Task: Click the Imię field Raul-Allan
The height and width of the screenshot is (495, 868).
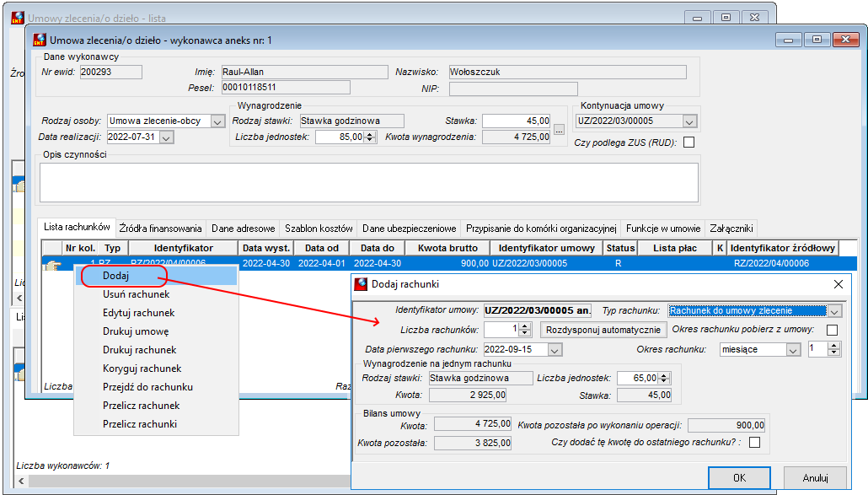Action: point(304,72)
